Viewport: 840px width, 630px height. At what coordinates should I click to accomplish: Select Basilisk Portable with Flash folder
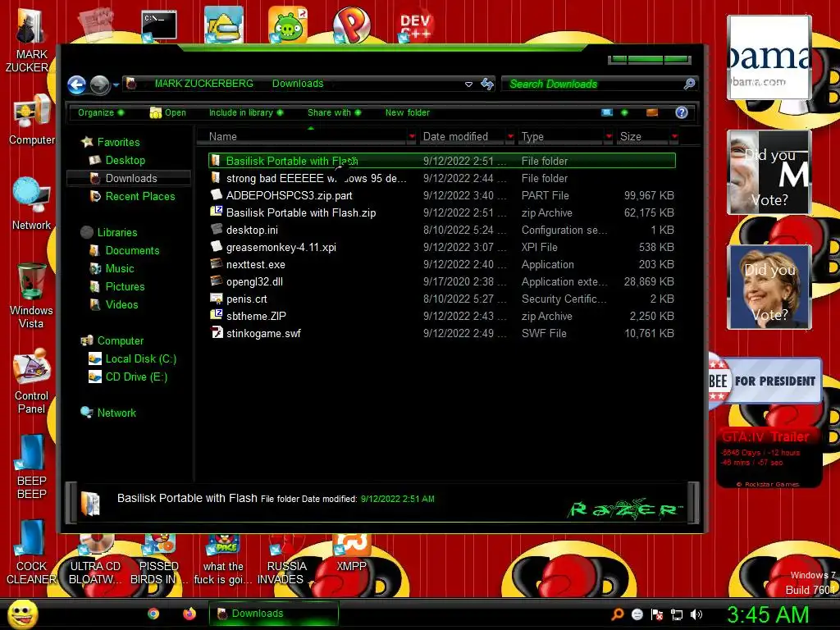click(x=442, y=161)
